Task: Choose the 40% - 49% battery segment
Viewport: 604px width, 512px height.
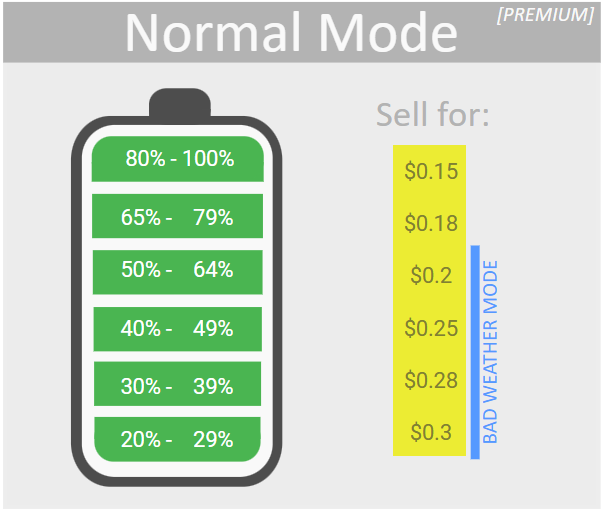Action: pyautogui.click(x=177, y=329)
